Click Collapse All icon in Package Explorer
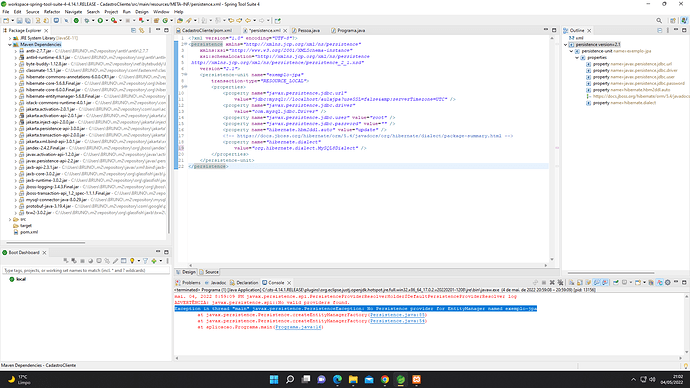Viewport: 690px width, 388px height. [x=133, y=30]
